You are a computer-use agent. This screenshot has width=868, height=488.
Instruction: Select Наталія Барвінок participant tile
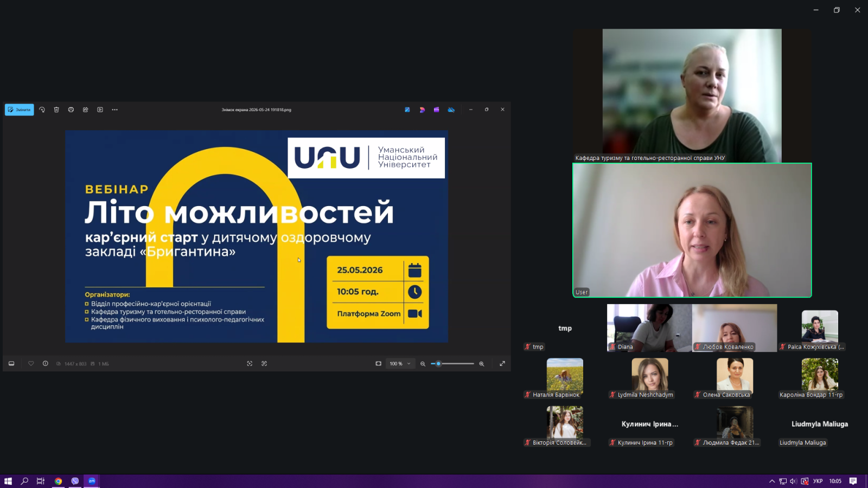pos(565,377)
